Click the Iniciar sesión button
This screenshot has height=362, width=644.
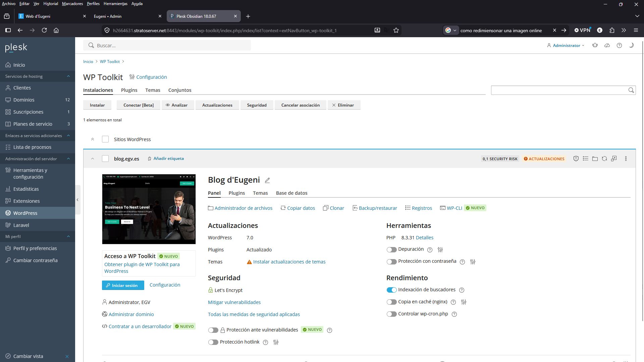(x=123, y=285)
